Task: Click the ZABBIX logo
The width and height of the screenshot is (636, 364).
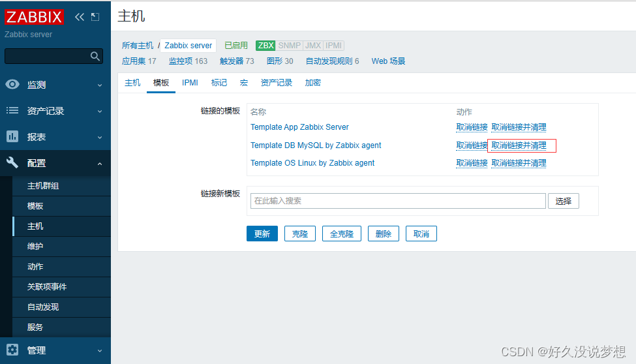Action: coord(34,17)
